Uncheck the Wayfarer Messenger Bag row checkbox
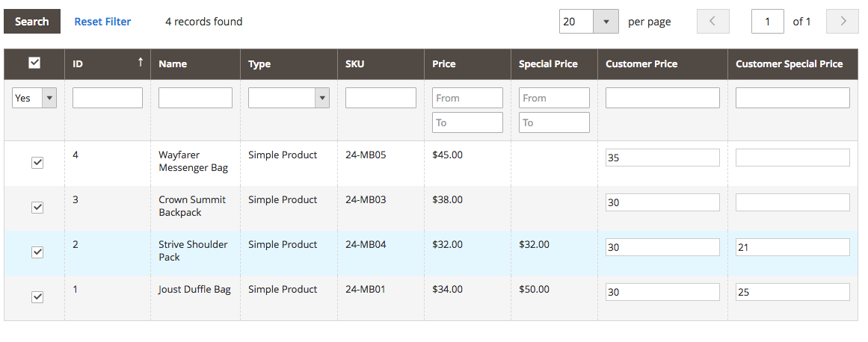The image size is (868, 342). pyautogui.click(x=37, y=163)
